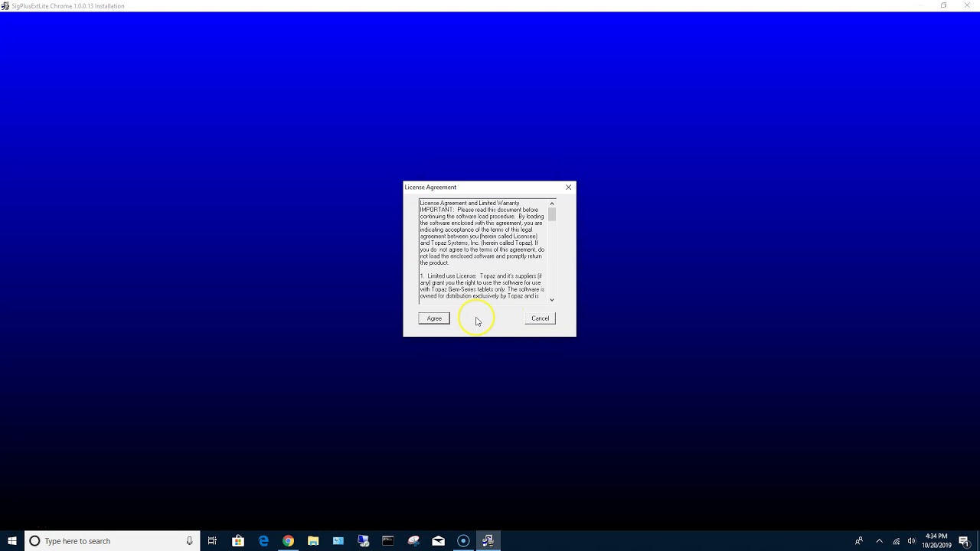
Task: Open the People icon in system tray
Action: coord(859,541)
